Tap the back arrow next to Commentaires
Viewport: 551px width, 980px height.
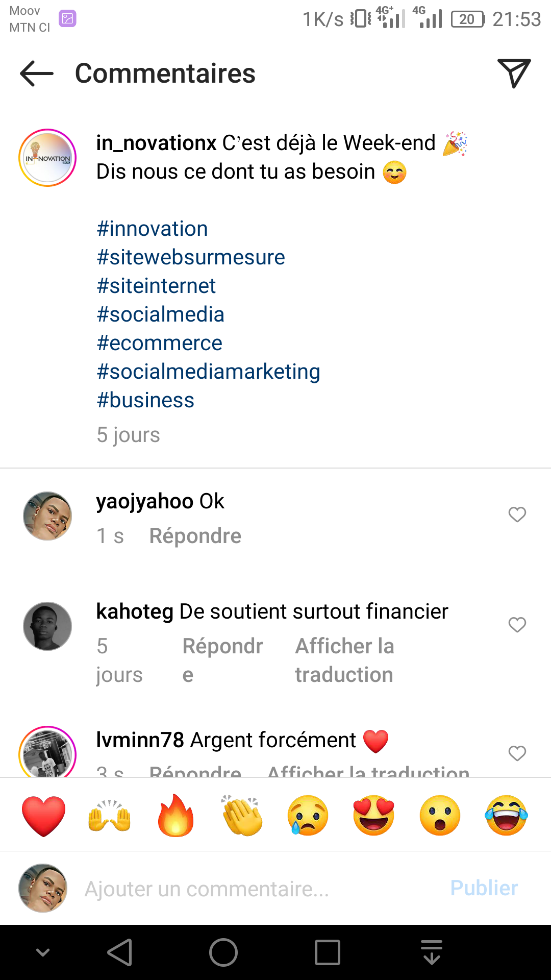pos(37,73)
